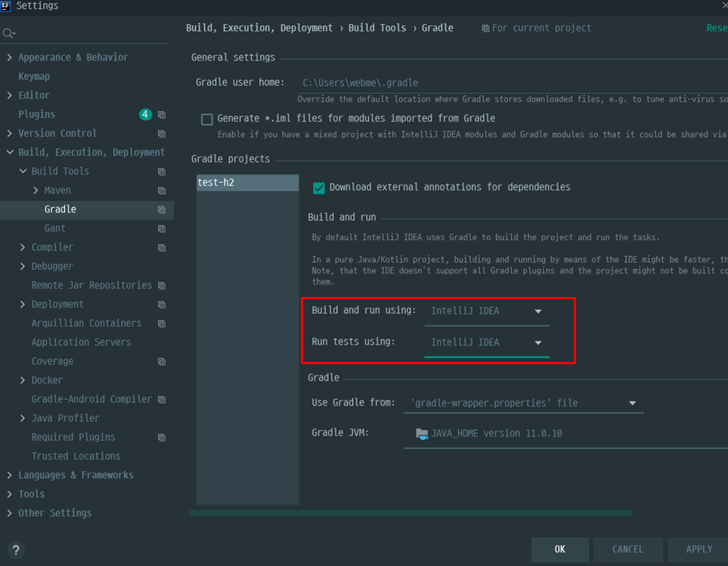Expand the Version Control section
This screenshot has width=728, height=566.
[x=9, y=133]
